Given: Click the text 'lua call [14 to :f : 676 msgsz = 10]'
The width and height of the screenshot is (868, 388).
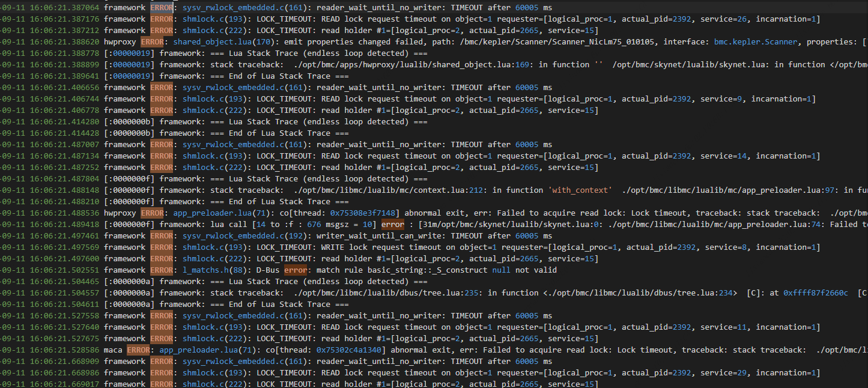Looking at the screenshot, I should 293,225.
